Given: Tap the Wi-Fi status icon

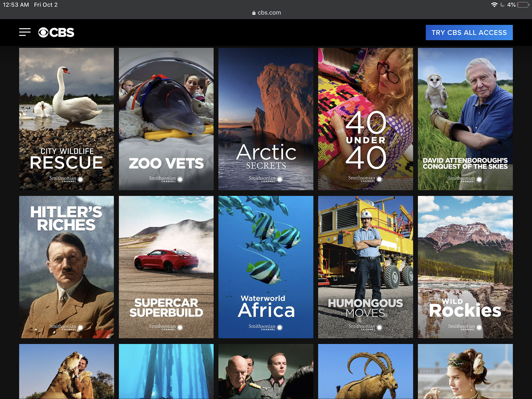Looking at the screenshot, I should 494,5.
